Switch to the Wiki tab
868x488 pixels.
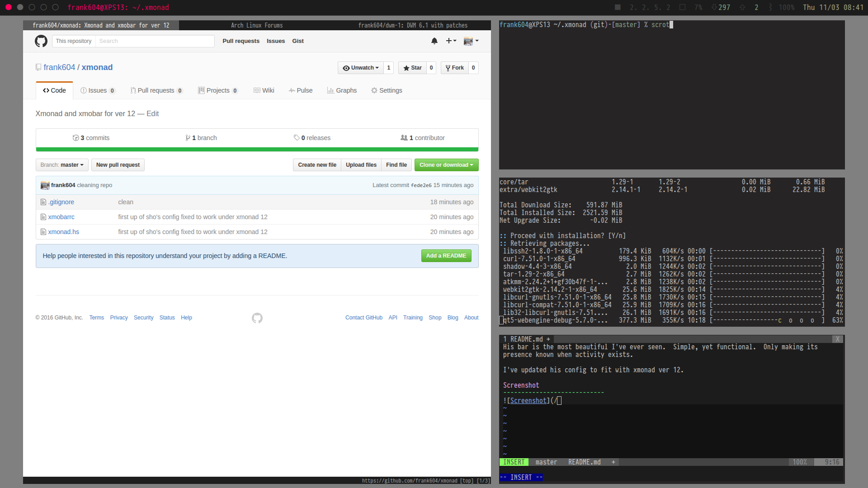tap(264, 90)
